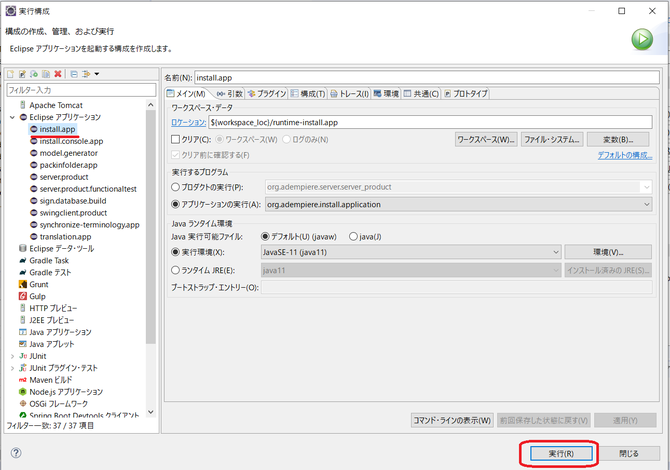The width and height of the screenshot is (670, 470).
Task: Delete the selected launch configuration (red X)
Action: [58, 74]
